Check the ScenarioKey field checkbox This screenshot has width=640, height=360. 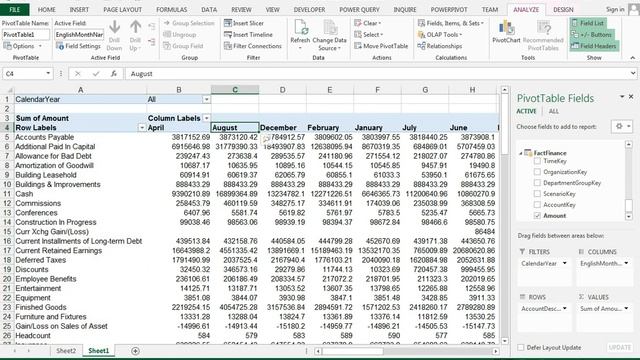pyautogui.click(x=537, y=193)
